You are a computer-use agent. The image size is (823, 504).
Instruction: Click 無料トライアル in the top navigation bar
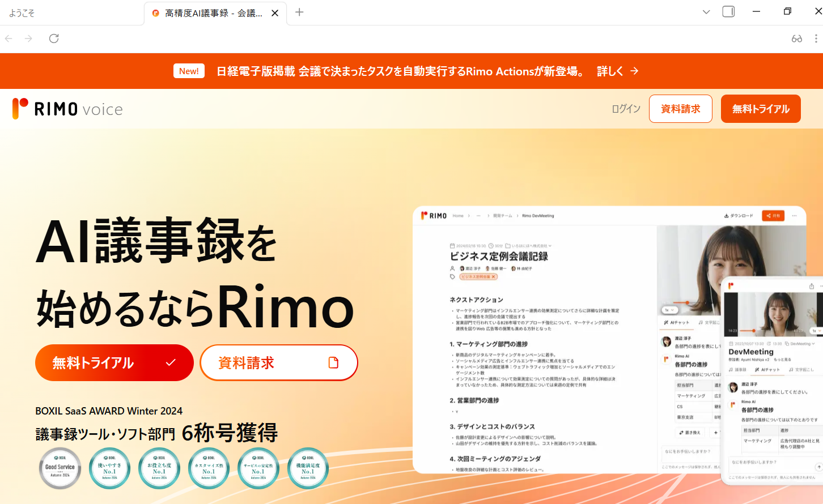pyautogui.click(x=761, y=109)
